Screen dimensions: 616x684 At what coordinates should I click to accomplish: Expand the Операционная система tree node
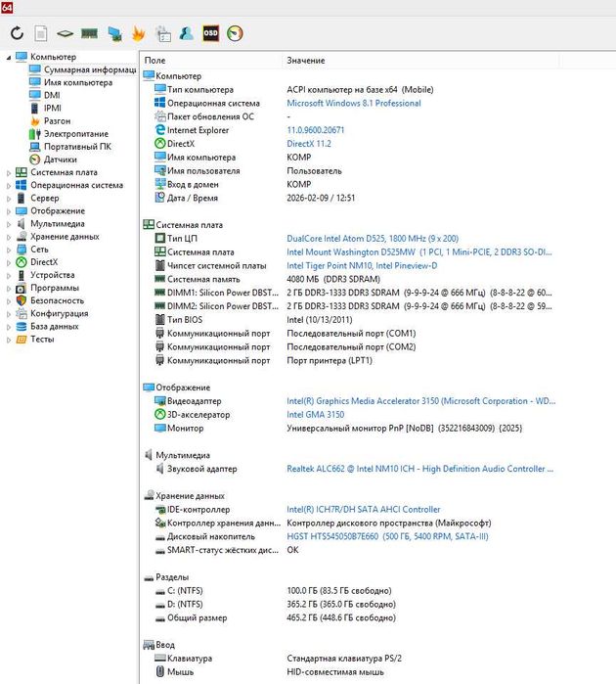[x=8, y=185]
